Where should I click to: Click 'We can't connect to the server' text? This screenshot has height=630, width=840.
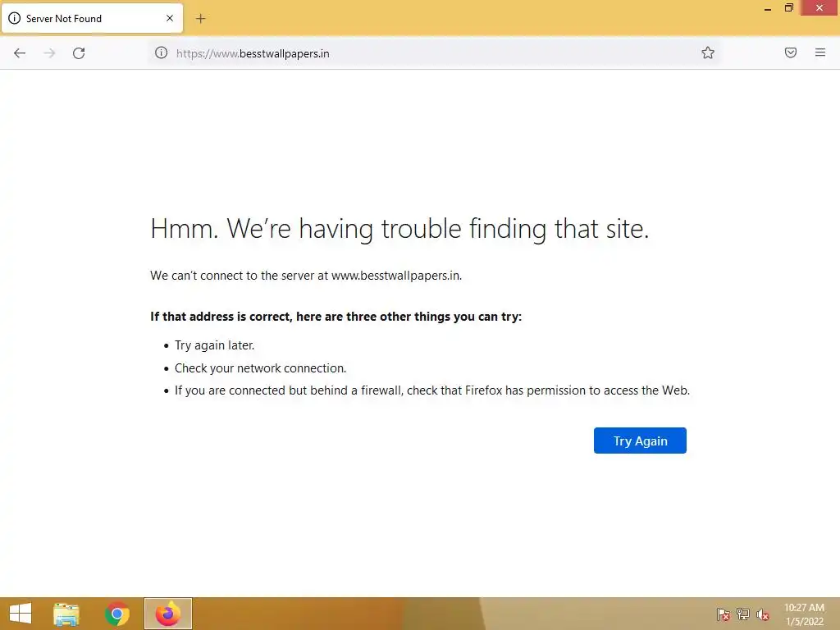[x=306, y=276]
